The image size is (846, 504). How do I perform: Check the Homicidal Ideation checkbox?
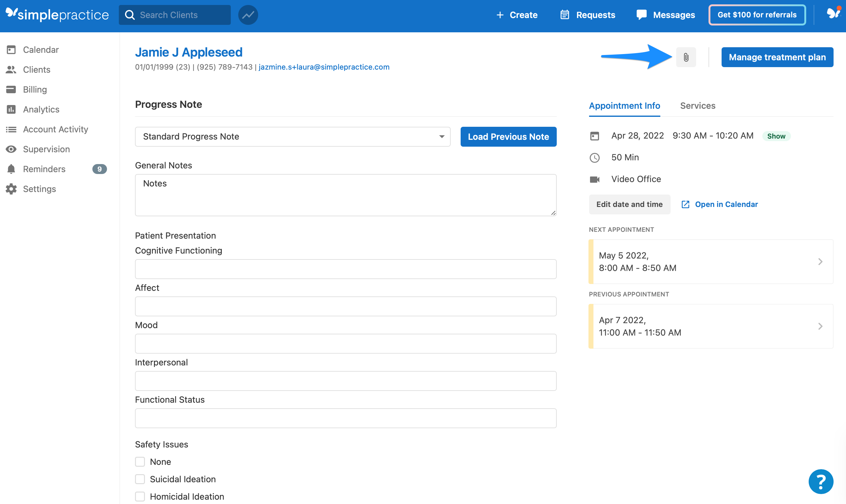pos(140,496)
